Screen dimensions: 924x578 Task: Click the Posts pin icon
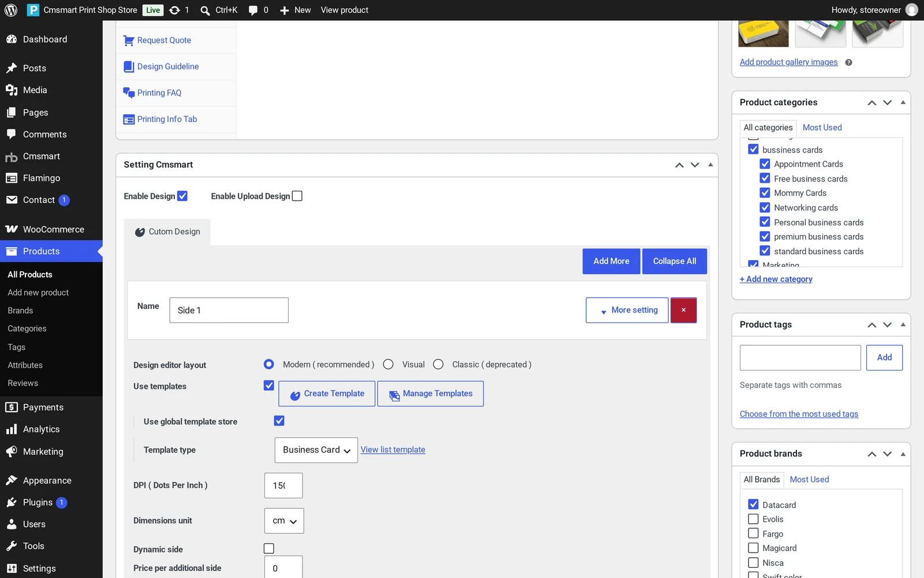(x=12, y=68)
